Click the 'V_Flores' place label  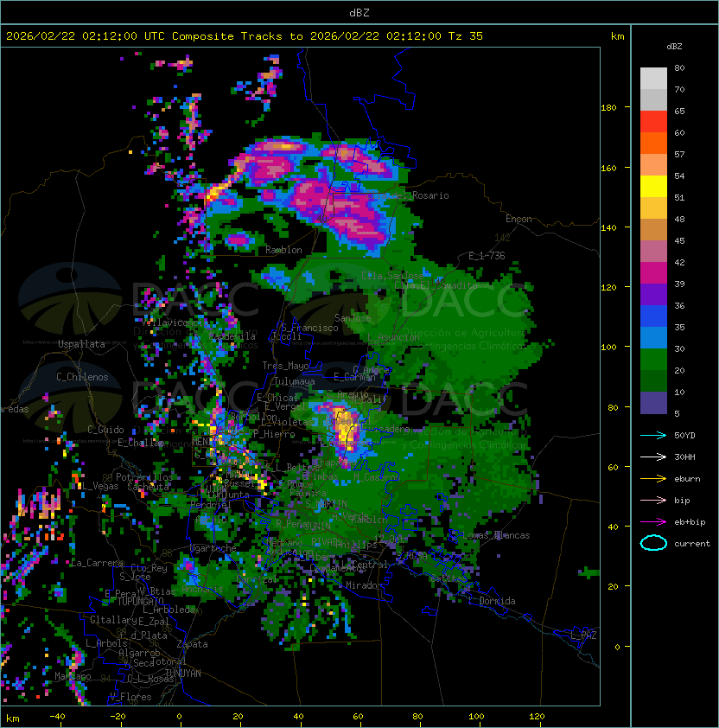pos(130,697)
